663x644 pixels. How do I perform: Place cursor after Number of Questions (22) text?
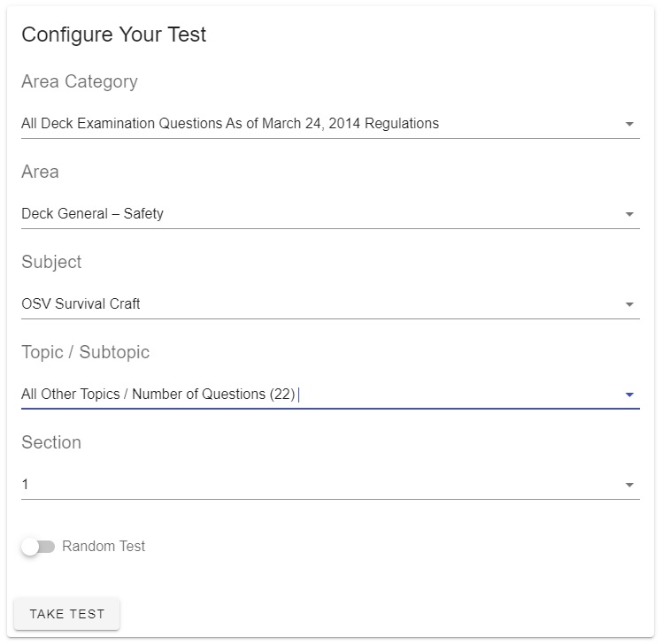(x=297, y=395)
